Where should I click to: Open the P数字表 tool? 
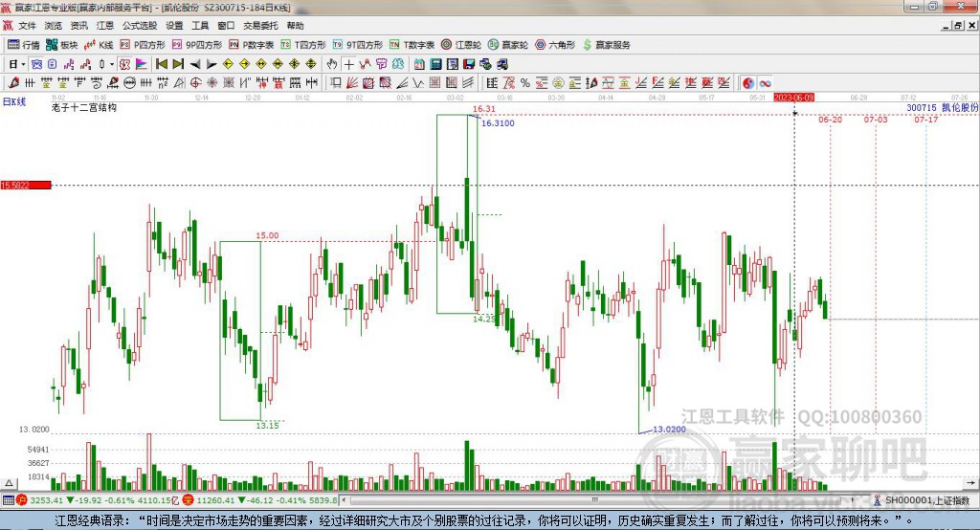(x=252, y=45)
